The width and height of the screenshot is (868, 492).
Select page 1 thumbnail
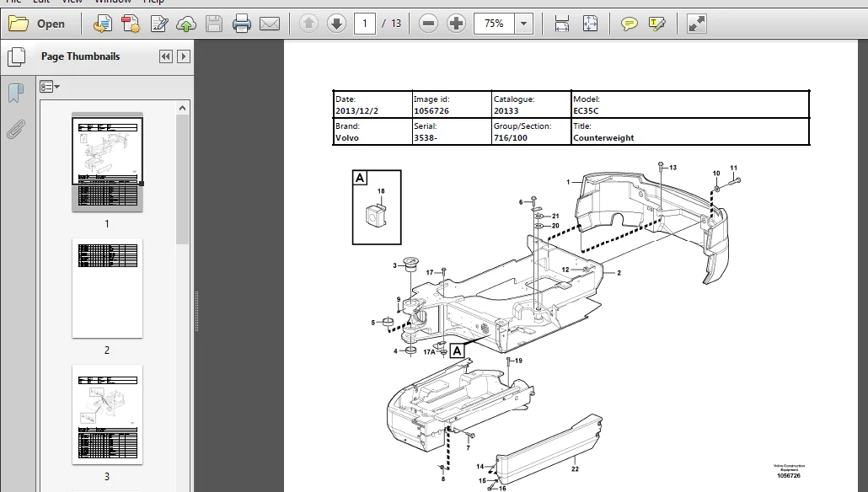click(107, 162)
